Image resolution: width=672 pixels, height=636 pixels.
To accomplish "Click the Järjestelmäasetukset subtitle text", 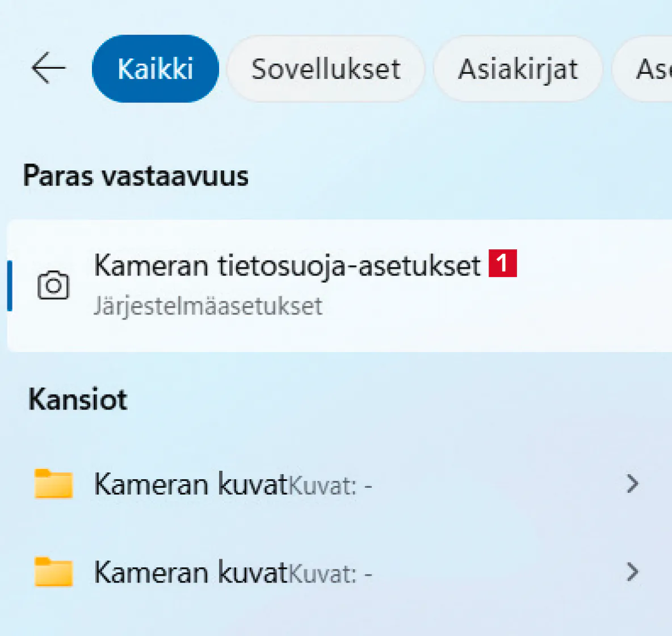I will click(x=208, y=306).
